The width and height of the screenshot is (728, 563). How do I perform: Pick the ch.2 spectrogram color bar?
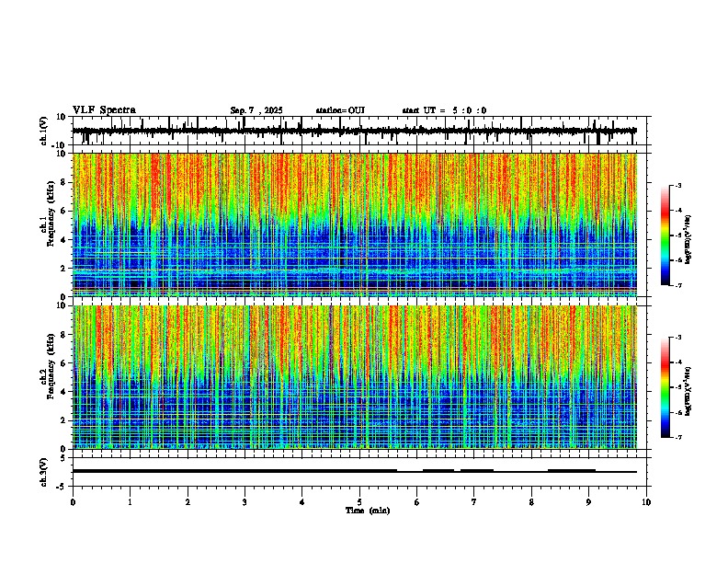pyautogui.click(x=665, y=387)
